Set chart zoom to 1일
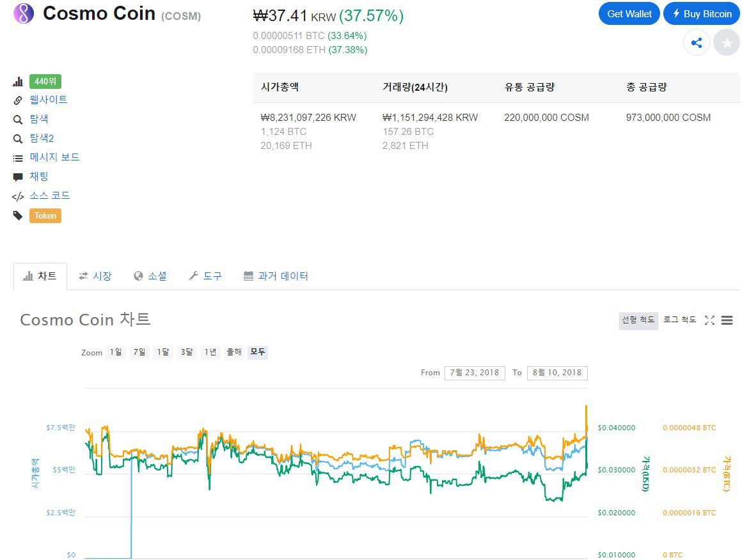 point(116,352)
